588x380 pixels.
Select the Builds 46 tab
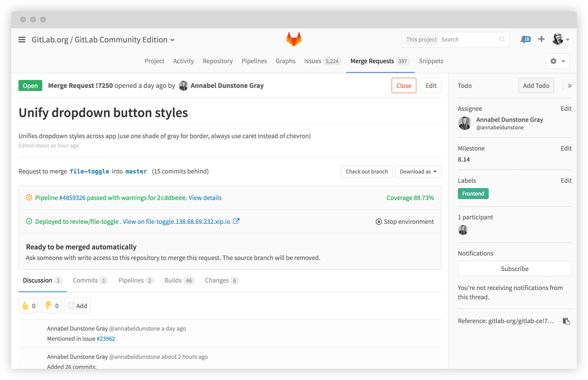tap(179, 280)
